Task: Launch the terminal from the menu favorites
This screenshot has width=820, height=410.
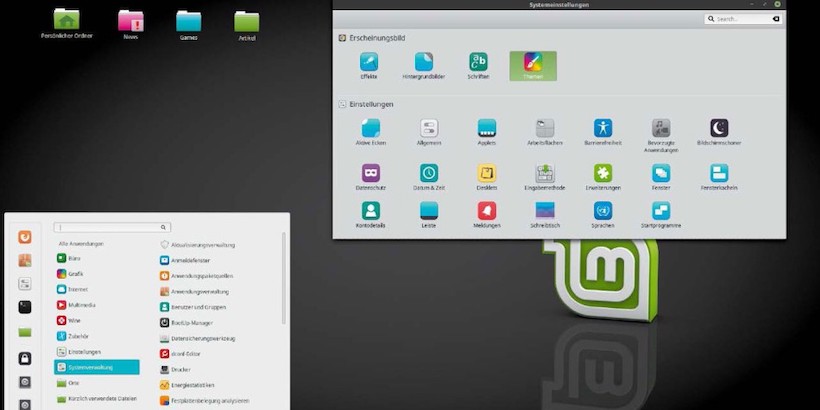Action: [25, 307]
